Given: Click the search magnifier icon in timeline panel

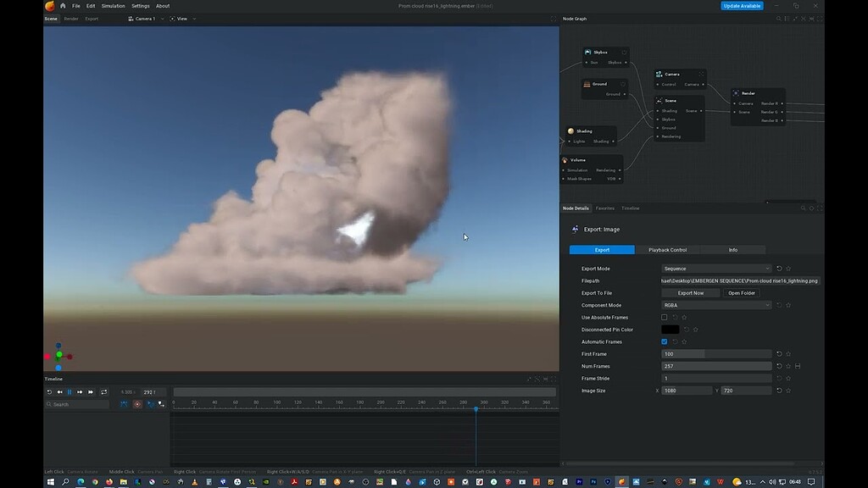Looking at the screenshot, I should tap(49, 404).
